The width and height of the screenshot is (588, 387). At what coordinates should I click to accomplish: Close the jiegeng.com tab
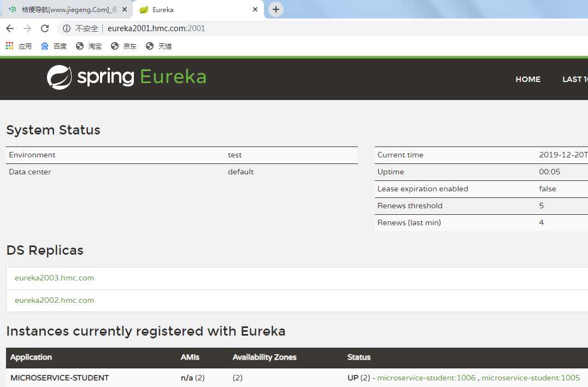pos(125,9)
